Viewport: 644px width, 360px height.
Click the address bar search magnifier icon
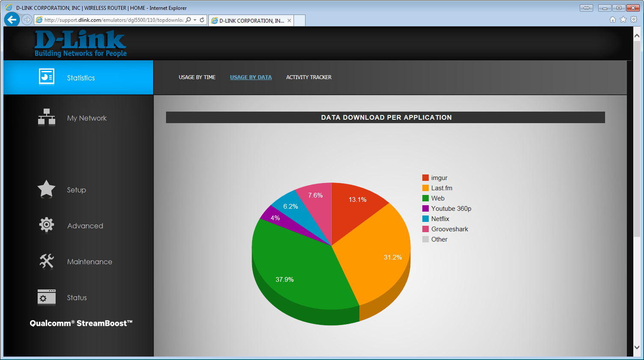(x=188, y=20)
